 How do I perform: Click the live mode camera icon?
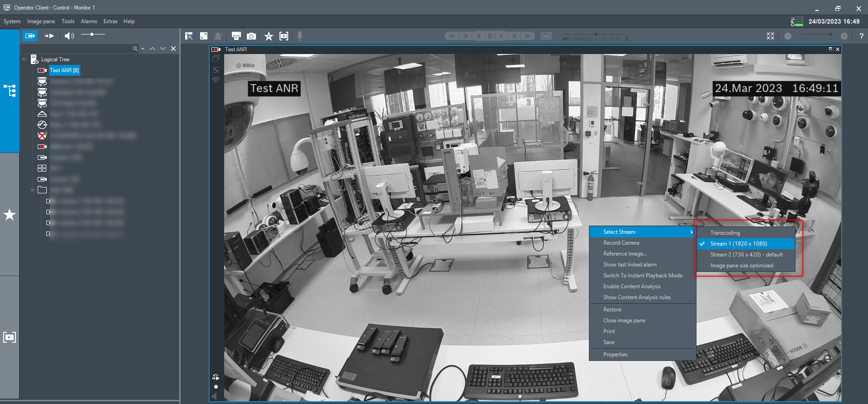point(30,36)
